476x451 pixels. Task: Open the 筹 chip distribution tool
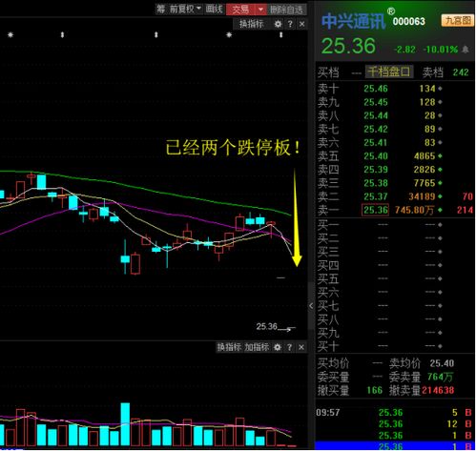click(x=160, y=9)
